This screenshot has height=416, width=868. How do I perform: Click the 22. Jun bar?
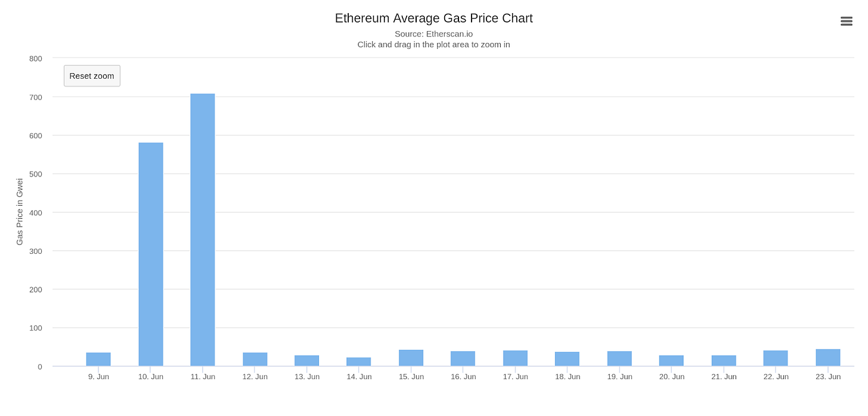pos(776,358)
